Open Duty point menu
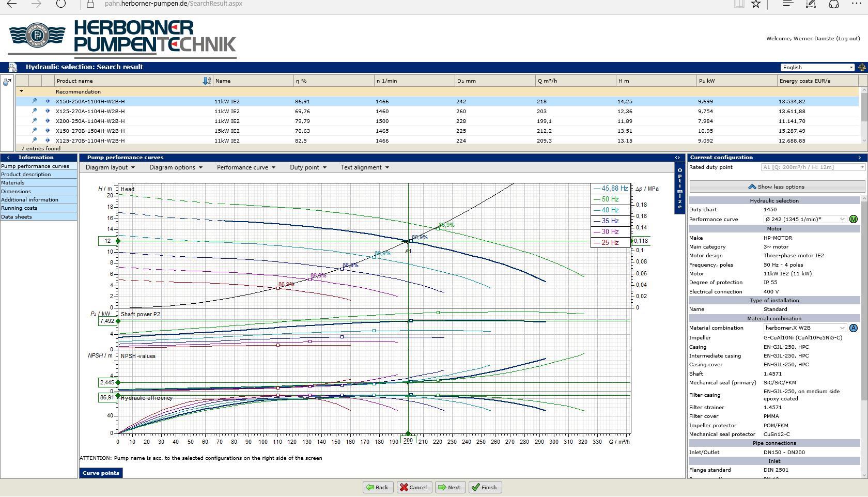Image resolution: width=868 pixels, height=497 pixels. pyautogui.click(x=308, y=167)
